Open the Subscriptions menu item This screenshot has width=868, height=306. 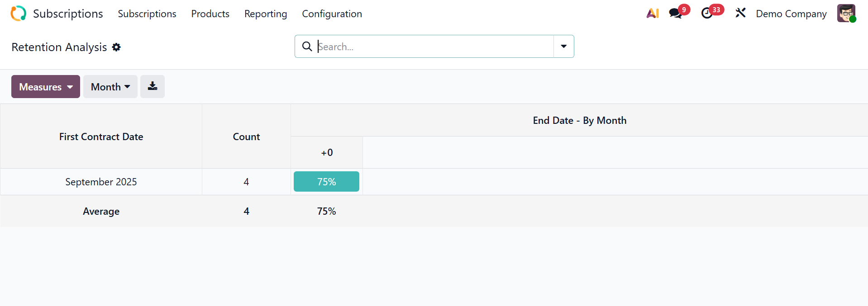point(147,14)
